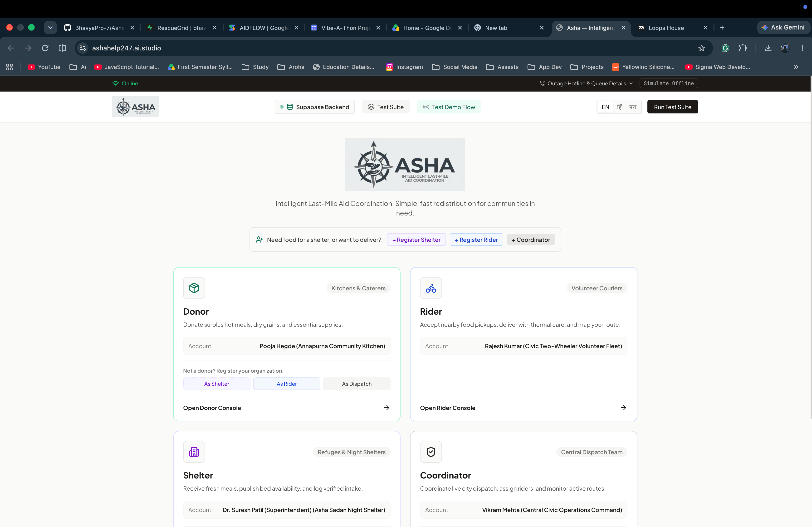Image resolution: width=812 pixels, height=527 pixels.
Task: Click + Register Rider button
Action: (476, 239)
